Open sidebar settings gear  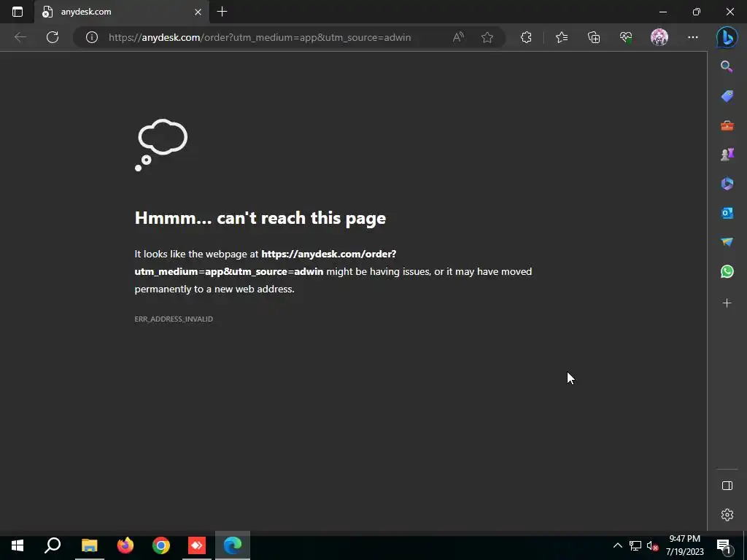coord(727,515)
